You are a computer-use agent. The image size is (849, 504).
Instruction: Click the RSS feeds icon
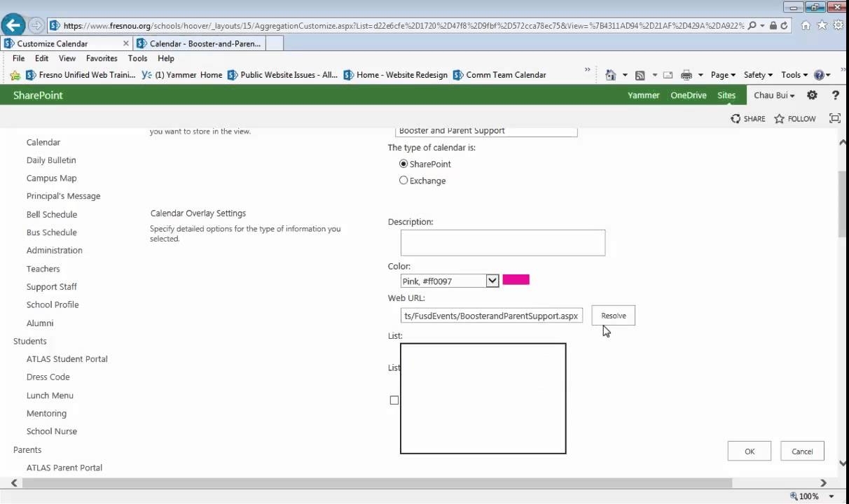(640, 75)
